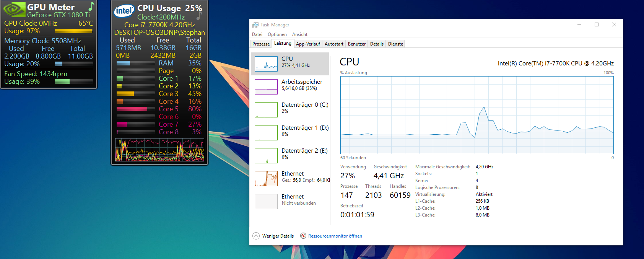Click Virtualisierung value Aktiviert
The width and height of the screenshot is (644, 259).
[x=484, y=194]
